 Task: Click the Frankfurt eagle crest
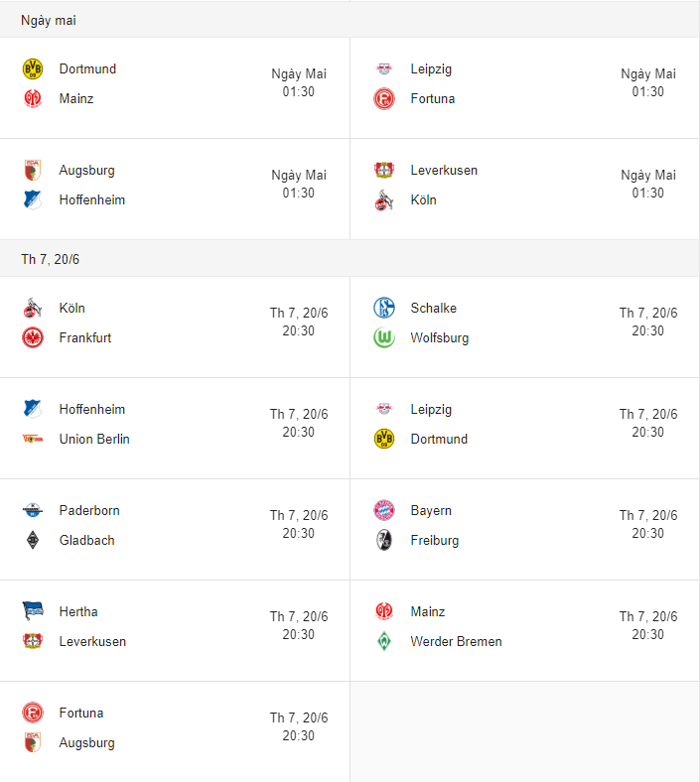[33, 337]
